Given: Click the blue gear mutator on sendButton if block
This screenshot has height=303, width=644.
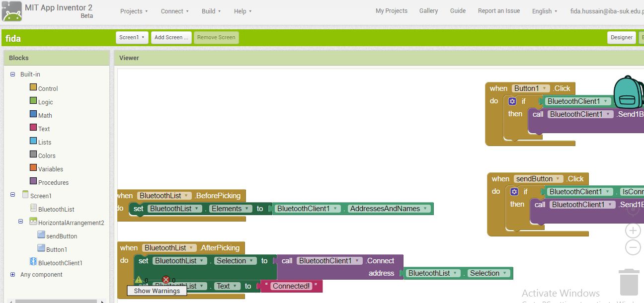Looking at the screenshot, I should (x=514, y=192).
